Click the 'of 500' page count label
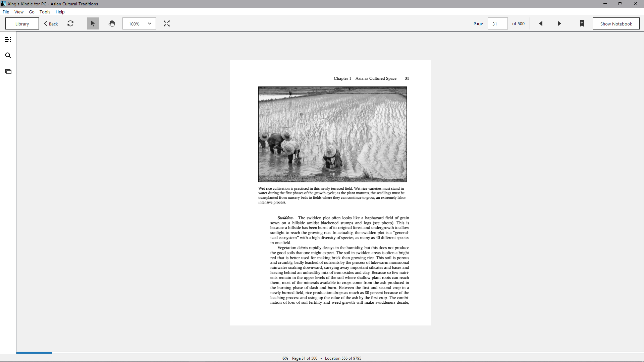This screenshot has width=644, height=362. point(518,23)
